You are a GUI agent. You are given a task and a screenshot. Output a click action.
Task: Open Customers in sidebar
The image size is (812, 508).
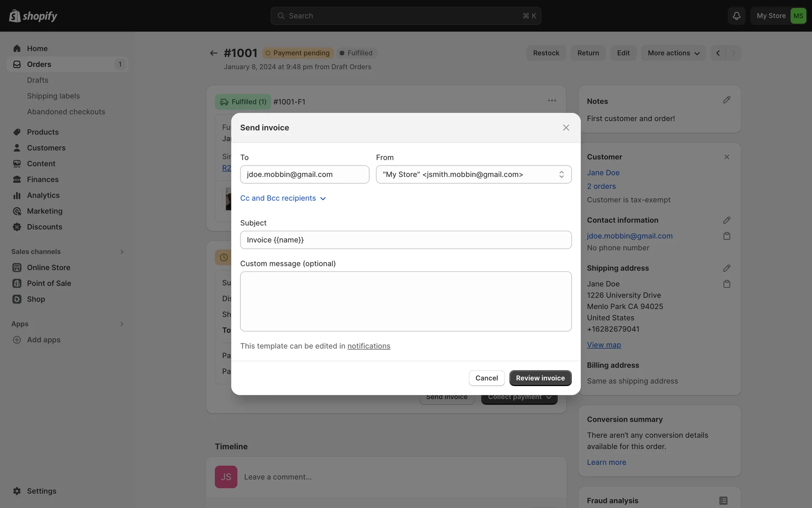point(46,148)
